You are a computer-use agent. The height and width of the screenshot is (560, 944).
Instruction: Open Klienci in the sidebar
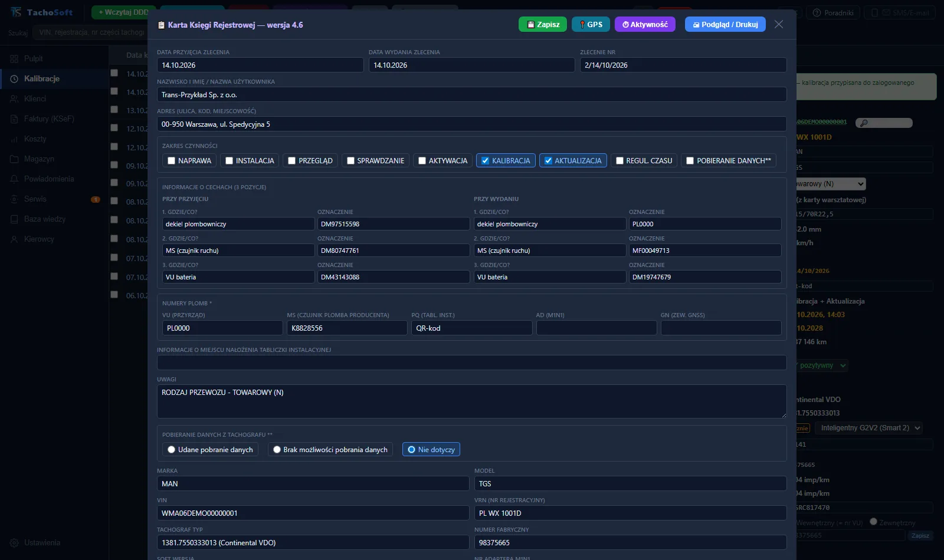click(x=54, y=98)
